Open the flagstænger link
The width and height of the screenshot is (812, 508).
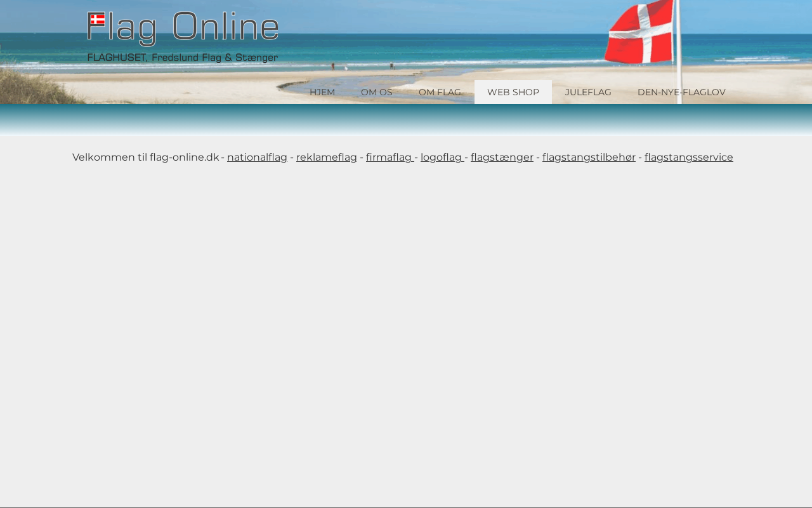pos(502,157)
